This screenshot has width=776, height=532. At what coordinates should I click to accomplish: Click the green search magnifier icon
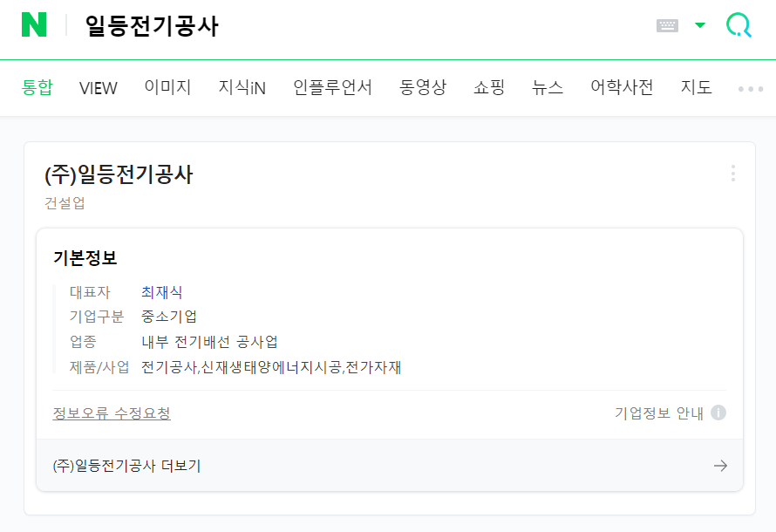click(x=739, y=24)
